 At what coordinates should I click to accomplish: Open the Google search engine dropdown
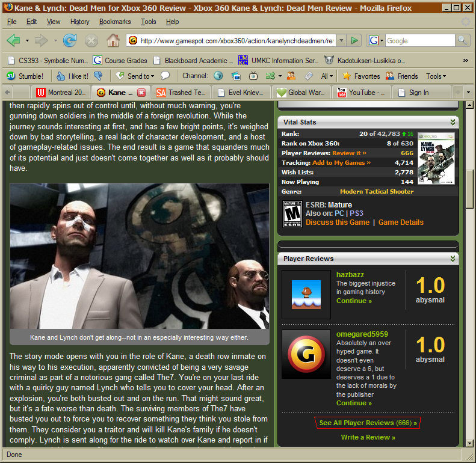click(x=376, y=41)
